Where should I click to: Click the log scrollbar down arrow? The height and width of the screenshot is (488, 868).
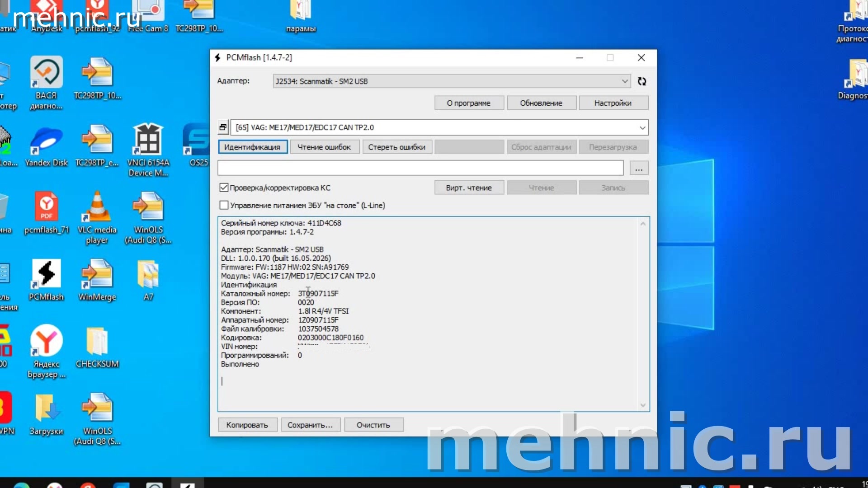pos(643,405)
